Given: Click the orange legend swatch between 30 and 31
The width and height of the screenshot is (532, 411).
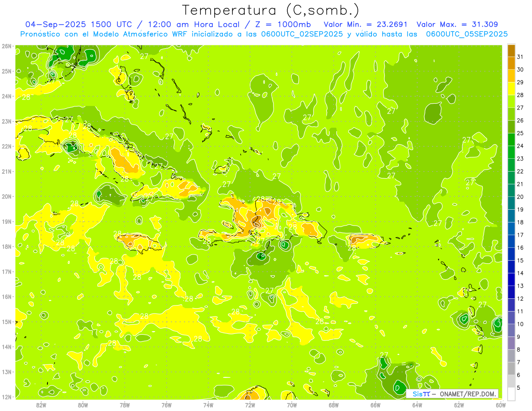Looking at the screenshot, I should 511,63.
